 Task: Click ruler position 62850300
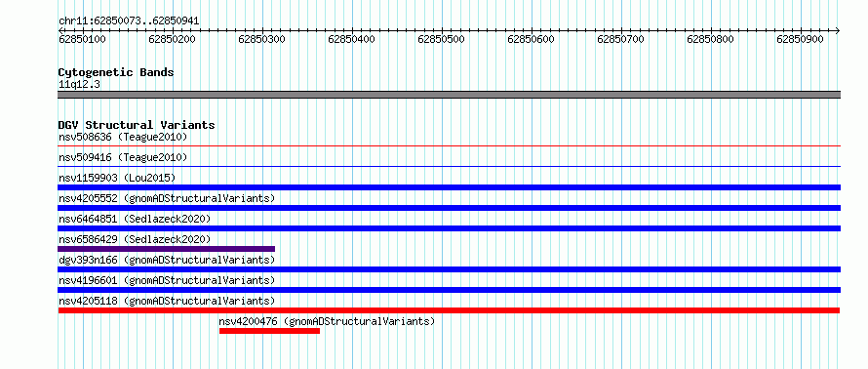click(261, 39)
